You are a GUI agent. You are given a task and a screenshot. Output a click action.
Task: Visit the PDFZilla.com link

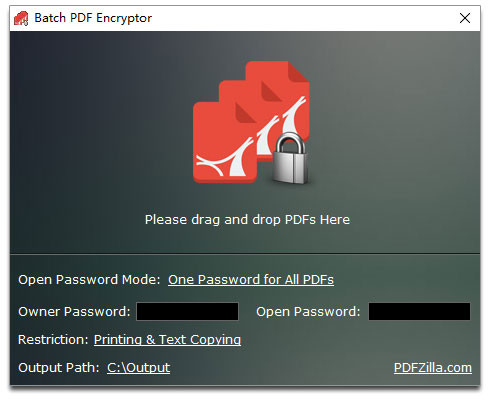click(x=433, y=368)
